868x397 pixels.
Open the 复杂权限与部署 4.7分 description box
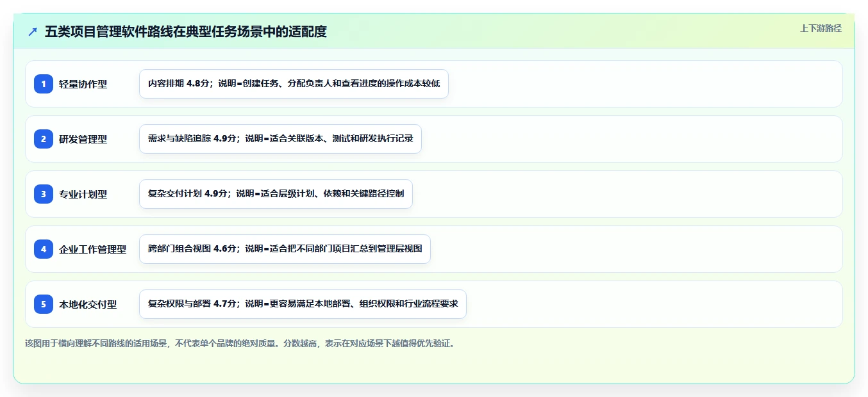pos(303,304)
